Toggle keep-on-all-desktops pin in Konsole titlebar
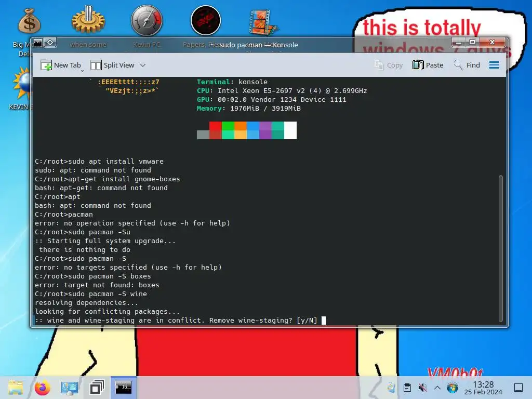The image size is (532, 399). tap(50, 43)
